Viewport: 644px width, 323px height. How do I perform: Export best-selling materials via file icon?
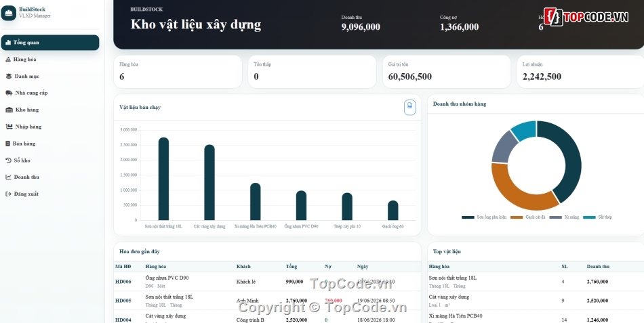(409, 107)
